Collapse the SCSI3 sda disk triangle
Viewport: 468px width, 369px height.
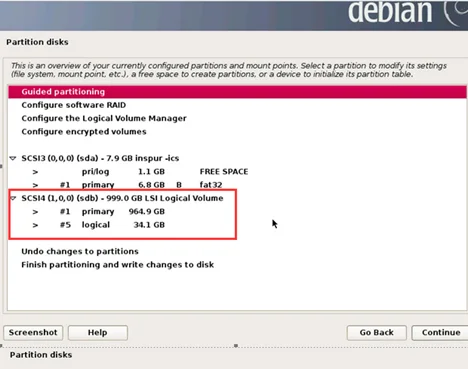click(x=13, y=158)
